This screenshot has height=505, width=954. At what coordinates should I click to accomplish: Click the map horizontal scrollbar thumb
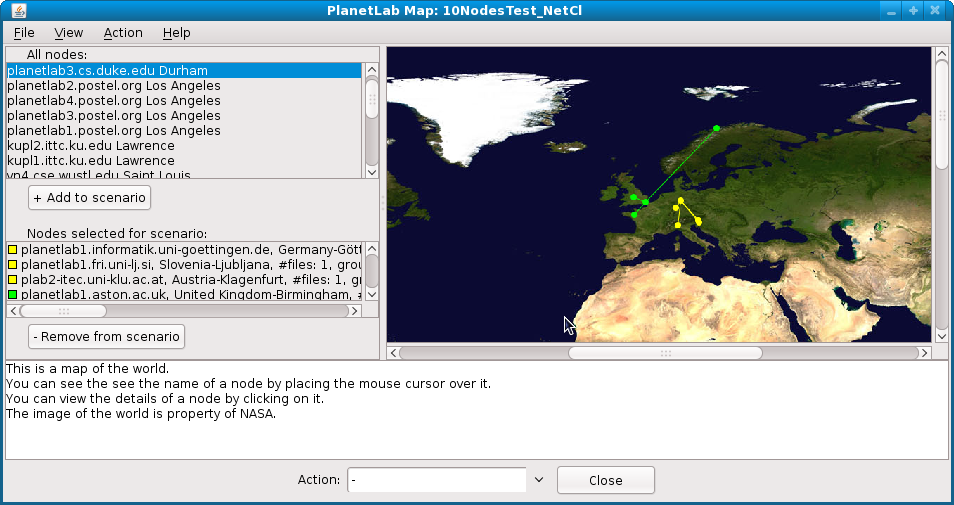point(665,353)
